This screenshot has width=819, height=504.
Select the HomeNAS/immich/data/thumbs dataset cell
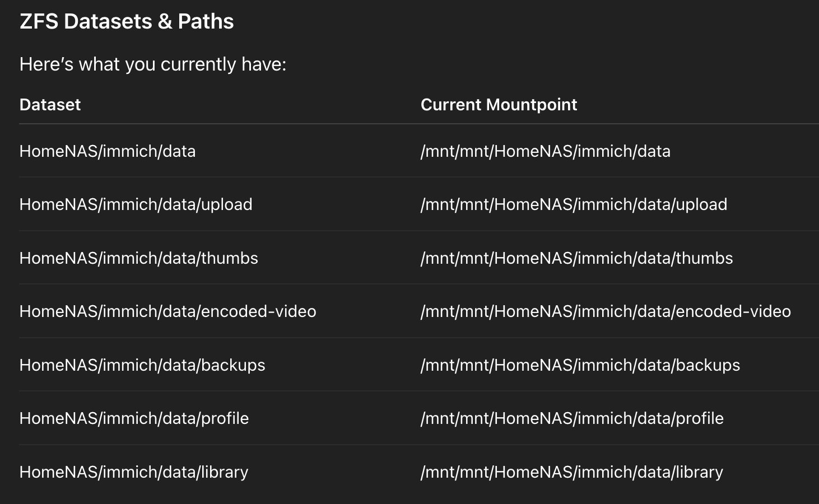click(138, 258)
